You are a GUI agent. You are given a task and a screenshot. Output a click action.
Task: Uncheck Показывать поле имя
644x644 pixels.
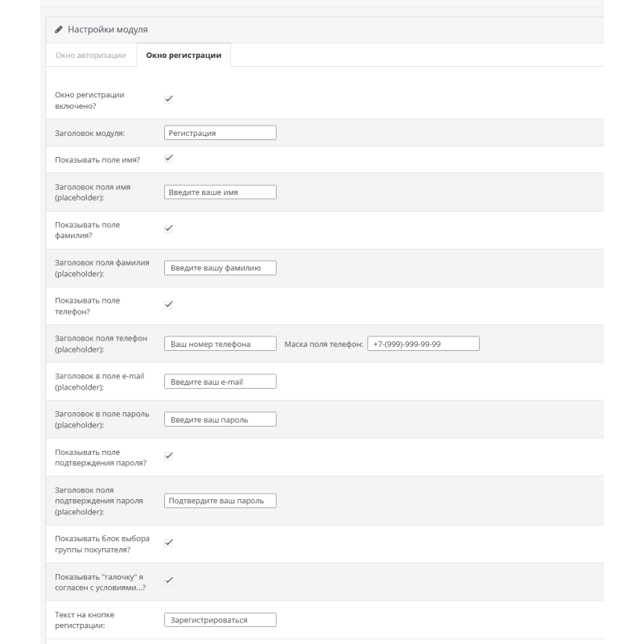(168, 158)
